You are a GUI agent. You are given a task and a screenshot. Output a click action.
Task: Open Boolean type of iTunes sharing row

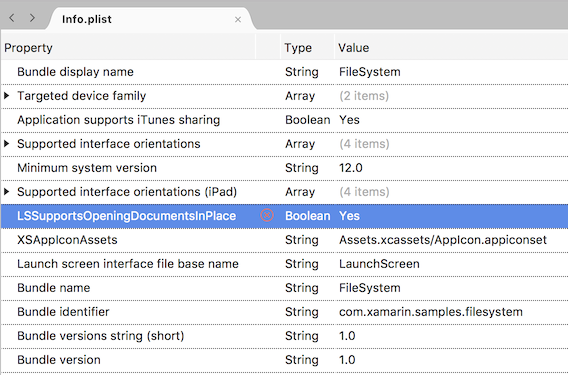coord(308,120)
